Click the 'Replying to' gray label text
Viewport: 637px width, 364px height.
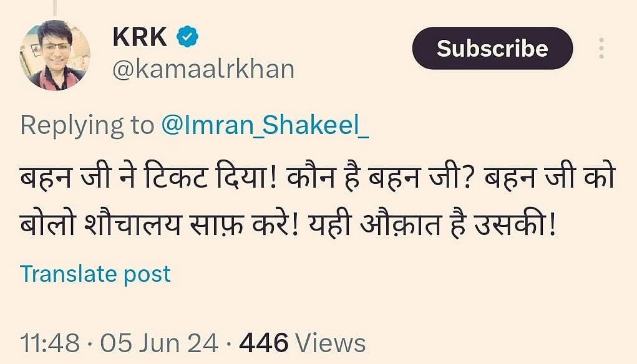[87, 125]
